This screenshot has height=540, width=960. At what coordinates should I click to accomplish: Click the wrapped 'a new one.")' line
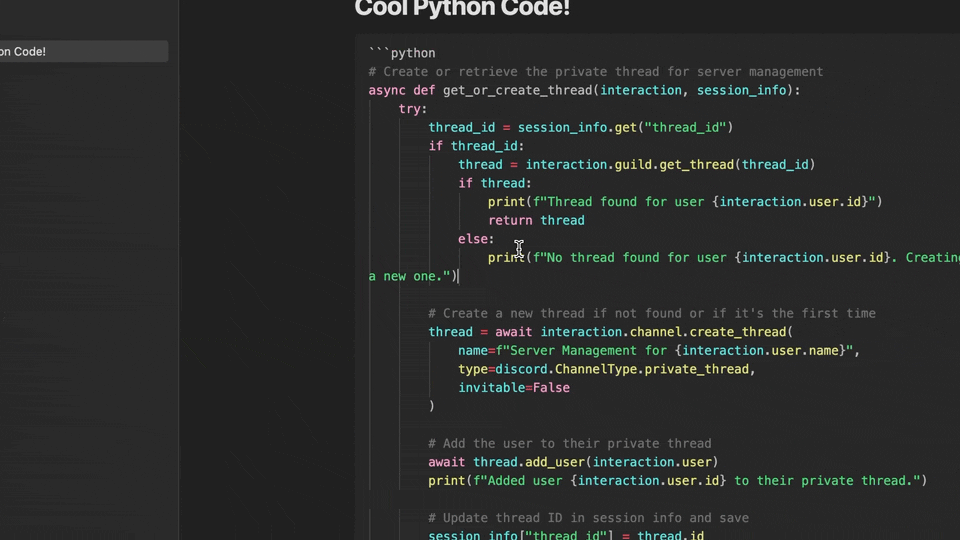[x=413, y=276]
